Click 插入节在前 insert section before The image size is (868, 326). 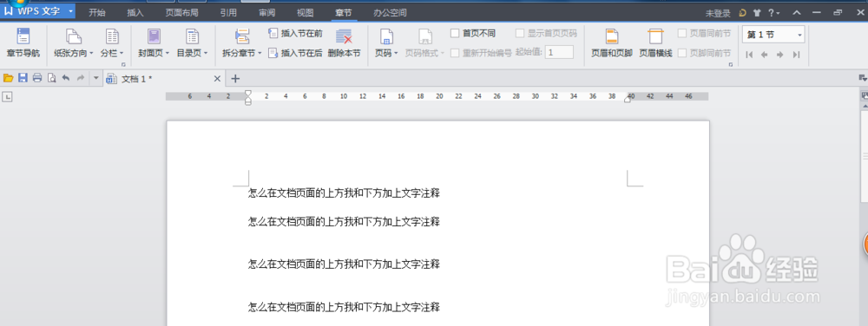tap(296, 34)
